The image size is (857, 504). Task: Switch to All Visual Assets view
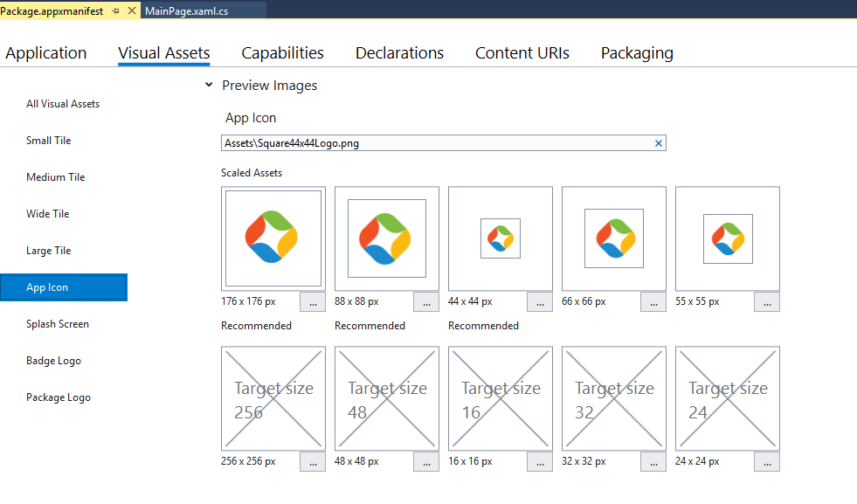click(x=62, y=103)
